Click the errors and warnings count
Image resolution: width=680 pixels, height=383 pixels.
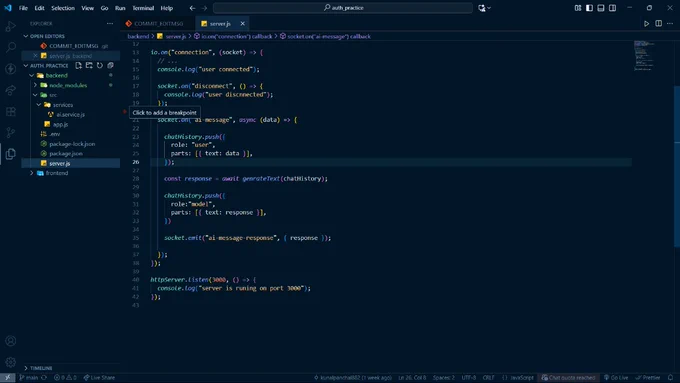click(x=65, y=378)
